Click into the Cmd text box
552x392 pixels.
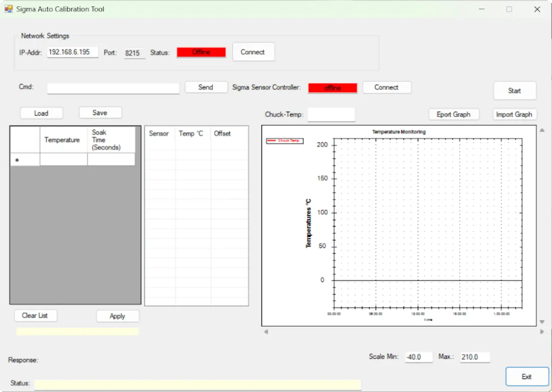tap(113, 88)
